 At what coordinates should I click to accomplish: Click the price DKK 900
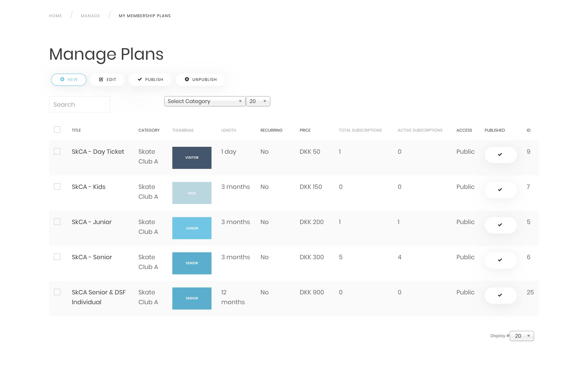tap(312, 292)
